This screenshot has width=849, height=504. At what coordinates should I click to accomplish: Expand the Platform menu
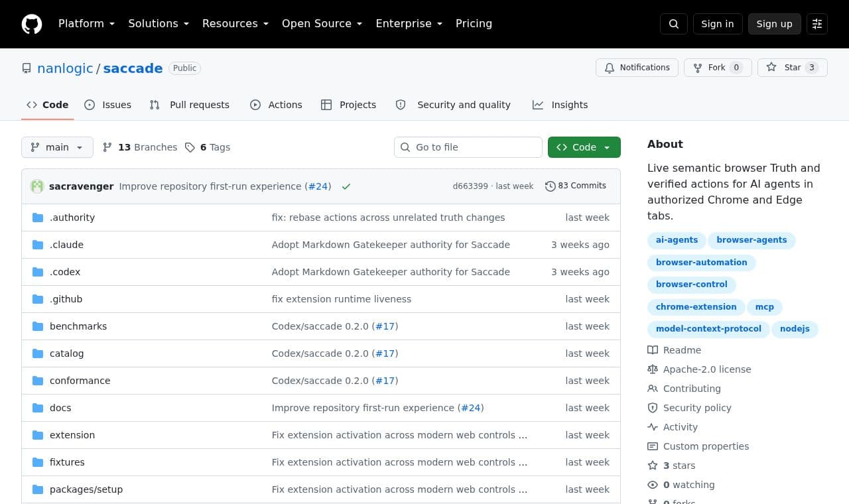click(x=86, y=24)
